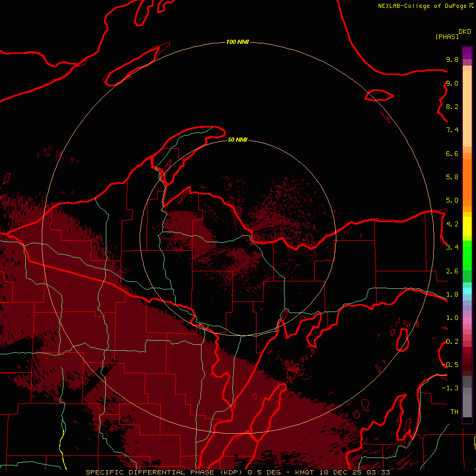Click the -1.3 color scale label

(451, 388)
